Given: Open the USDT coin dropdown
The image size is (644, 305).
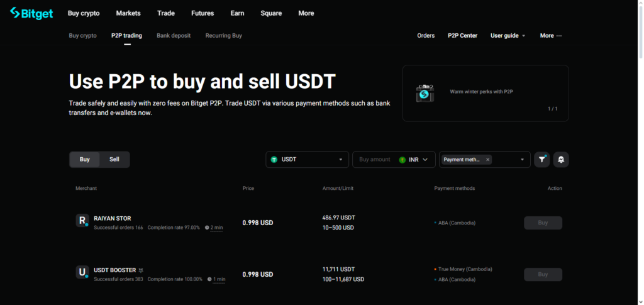Looking at the screenshot, I should click(x=307, y=159).
